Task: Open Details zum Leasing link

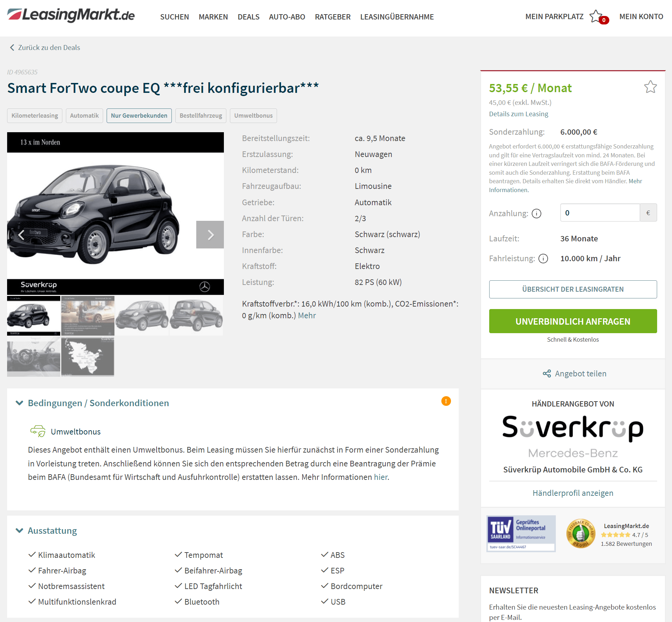Action: pyautogui.click(x=519, y=114)
